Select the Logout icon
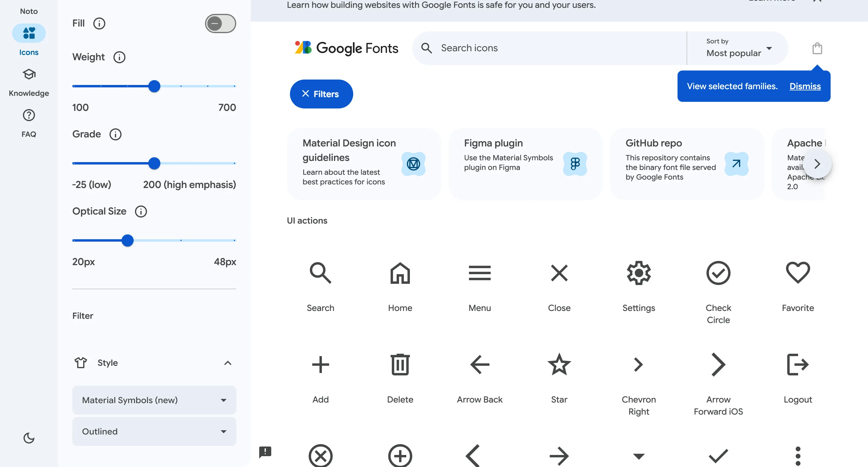This screenshot has height=467, width=868. 797,364
